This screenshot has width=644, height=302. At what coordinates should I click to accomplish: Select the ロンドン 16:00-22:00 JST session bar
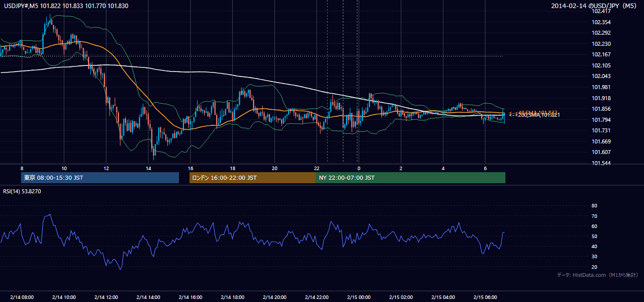pyautogui.click(x=252, y=178)
